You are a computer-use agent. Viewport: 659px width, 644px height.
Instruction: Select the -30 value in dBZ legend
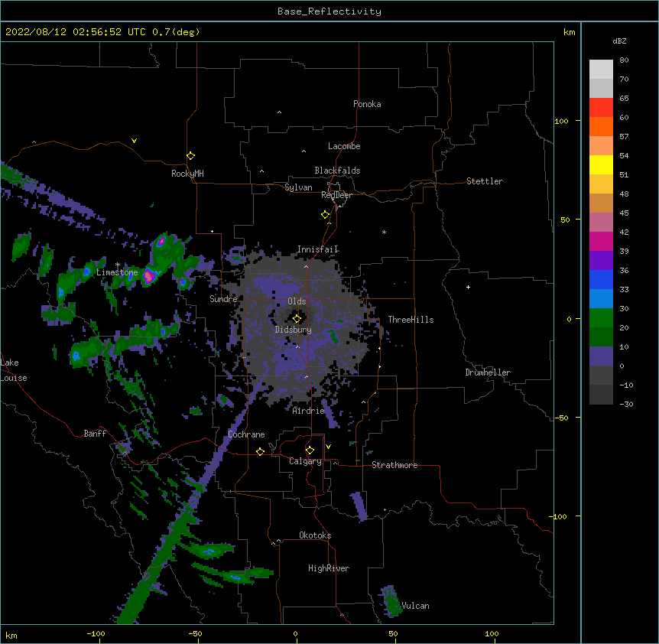pos(626,404)
